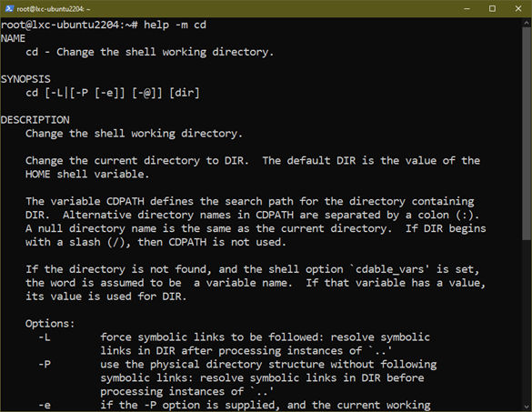Maximize the terminal window
This screenshot has height=412, width=532.
(492, 9)
